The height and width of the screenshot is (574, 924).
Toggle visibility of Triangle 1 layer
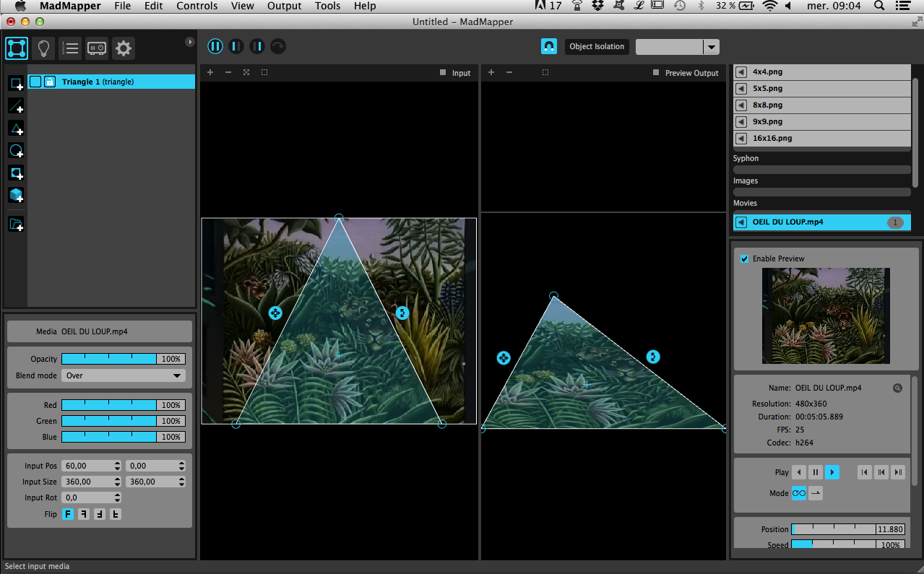(x=35, y=82)
